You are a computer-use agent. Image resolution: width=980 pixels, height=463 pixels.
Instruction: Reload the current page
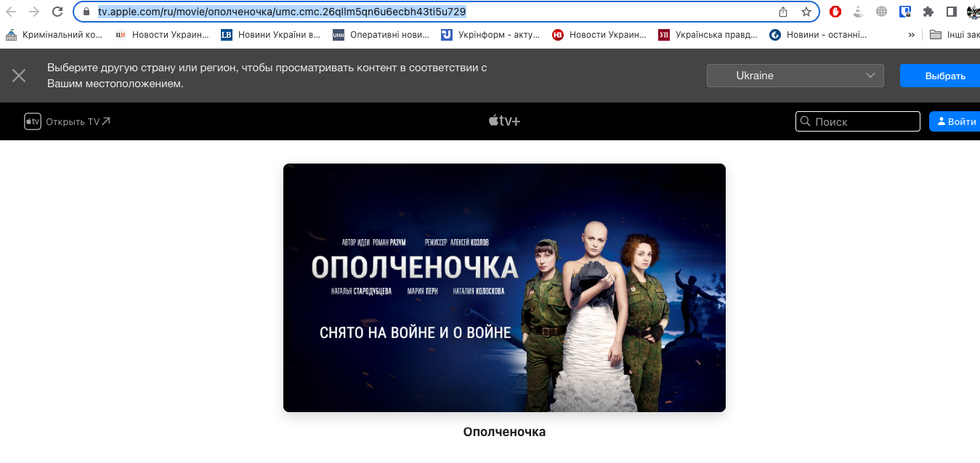pyautogui.click(x=57, y=12)
